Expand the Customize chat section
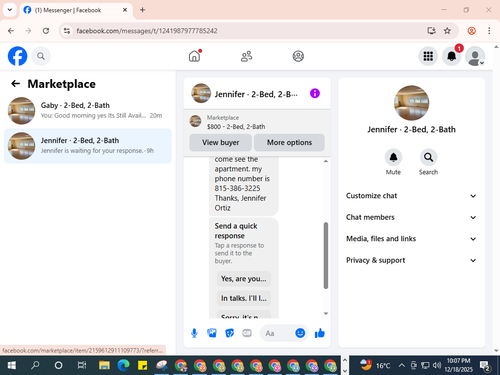This screenshot has width=500, height=375. [x=411, y=196]
